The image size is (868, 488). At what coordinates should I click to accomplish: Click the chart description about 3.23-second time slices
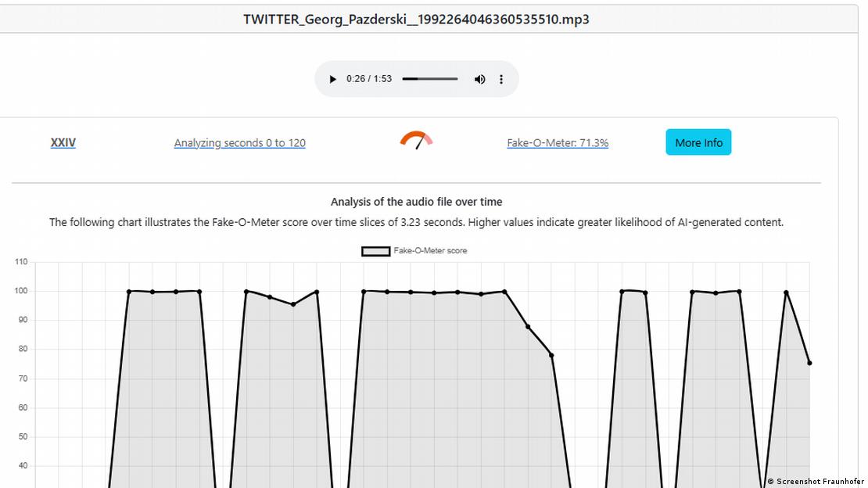(416, 222)
